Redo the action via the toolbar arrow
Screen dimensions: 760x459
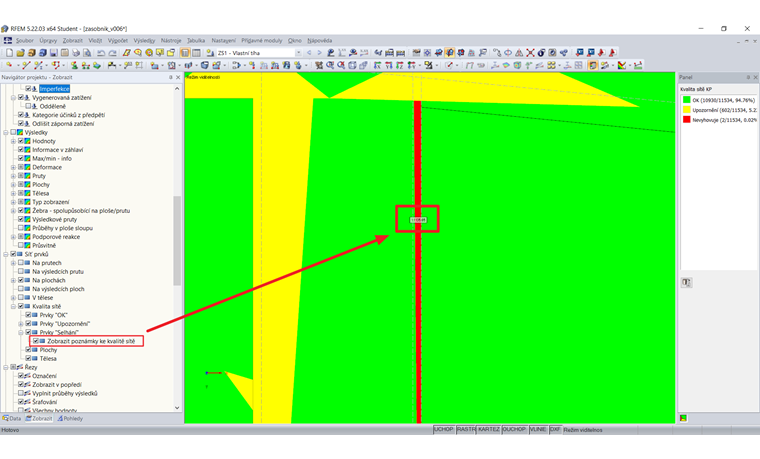point(112,53)
